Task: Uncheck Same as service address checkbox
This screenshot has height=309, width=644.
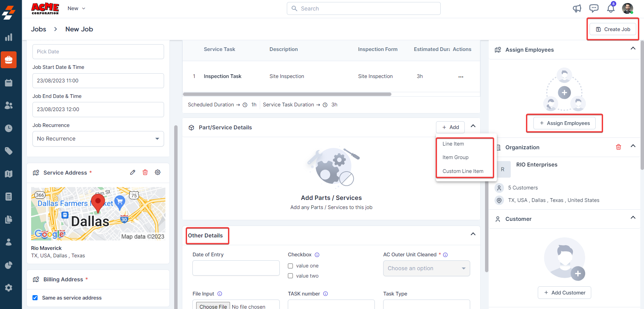Action: pyautogui.click(x=35, y=298)
